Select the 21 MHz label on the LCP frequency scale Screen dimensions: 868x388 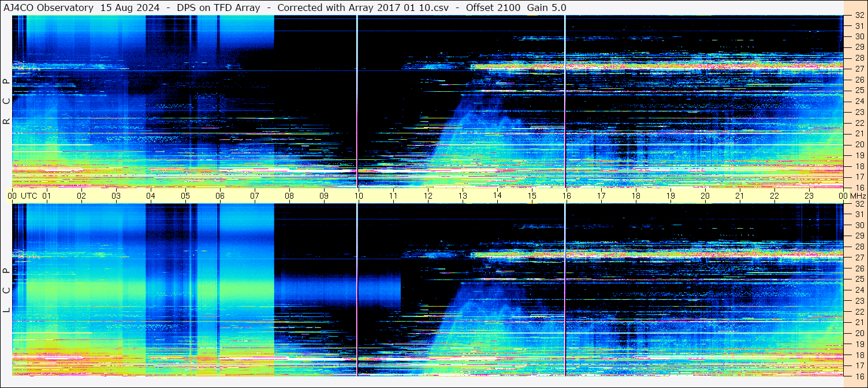point(859,322)
